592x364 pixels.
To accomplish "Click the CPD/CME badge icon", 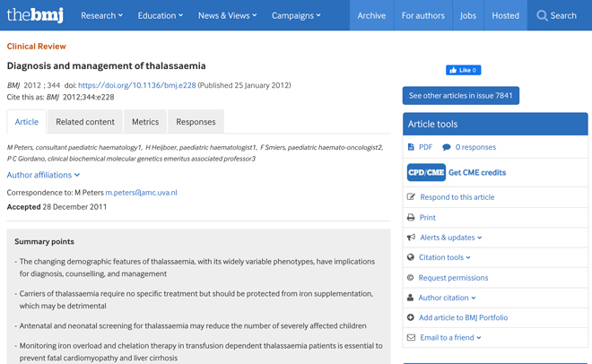I will (426, 172).
